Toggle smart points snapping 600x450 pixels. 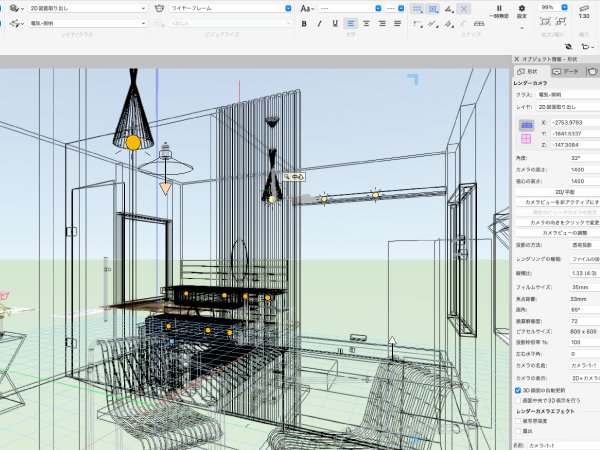[x=417, y=24]
